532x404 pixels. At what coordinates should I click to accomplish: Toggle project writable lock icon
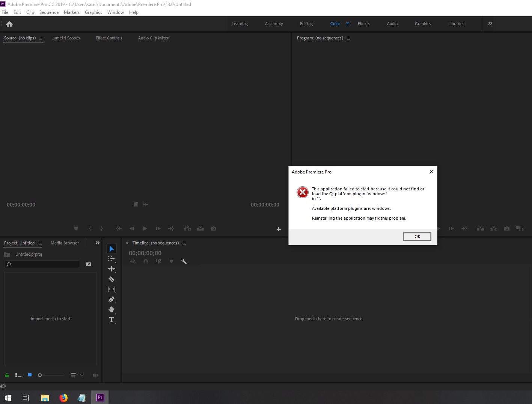(x=7, y=375)
